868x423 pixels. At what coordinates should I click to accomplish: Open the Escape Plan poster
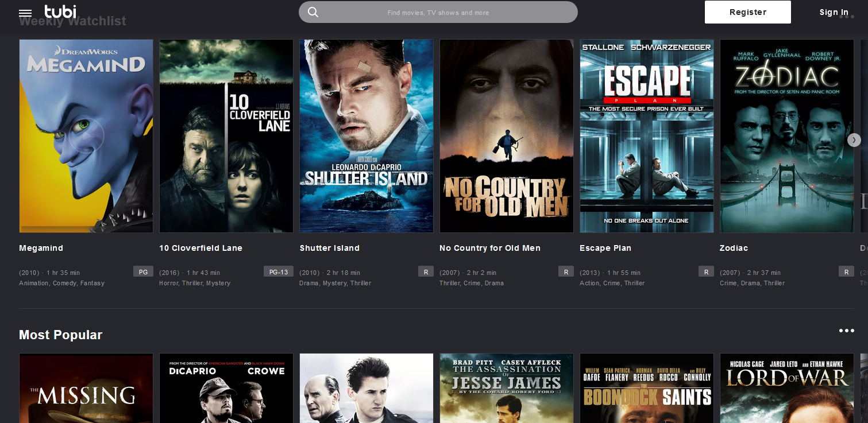tap(647, 136)
